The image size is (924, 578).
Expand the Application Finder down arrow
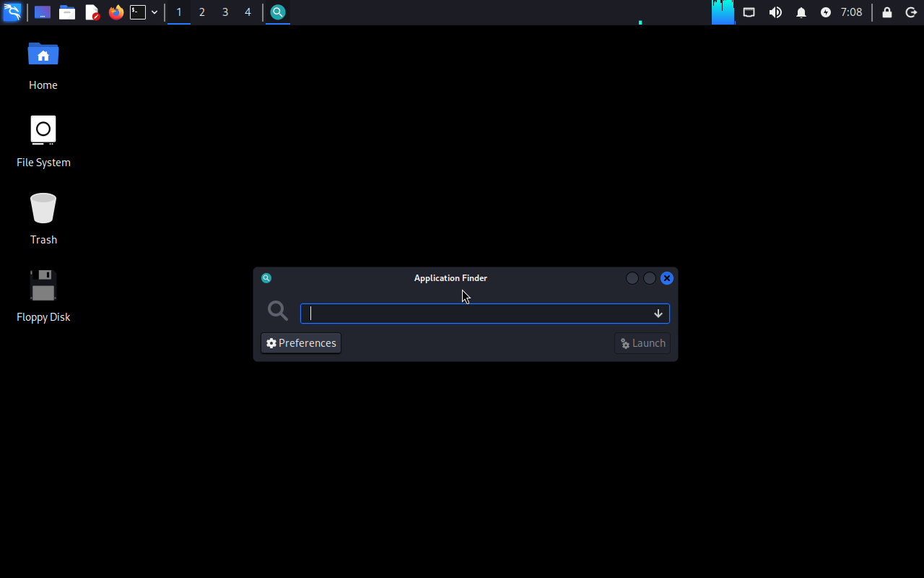(x=658, y=314)
